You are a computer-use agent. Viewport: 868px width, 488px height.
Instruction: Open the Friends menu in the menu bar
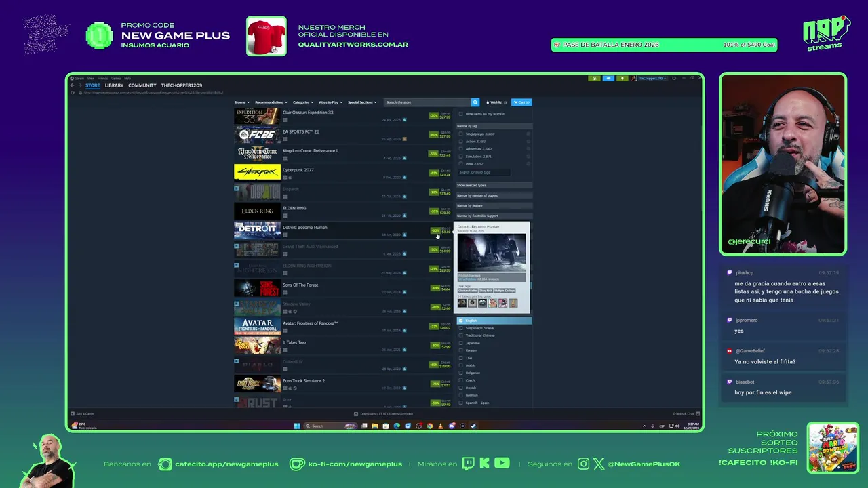click(x=102, y=79)
